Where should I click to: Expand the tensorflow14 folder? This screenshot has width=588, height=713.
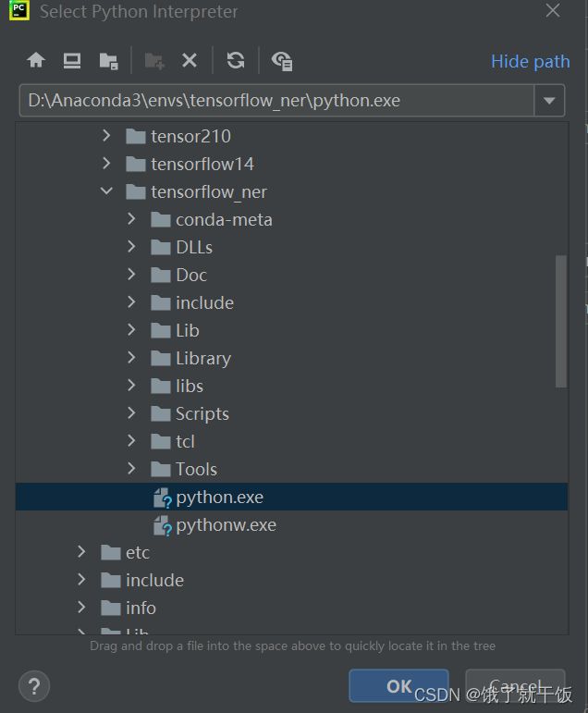pyautogui.click(x=106, y=163)
